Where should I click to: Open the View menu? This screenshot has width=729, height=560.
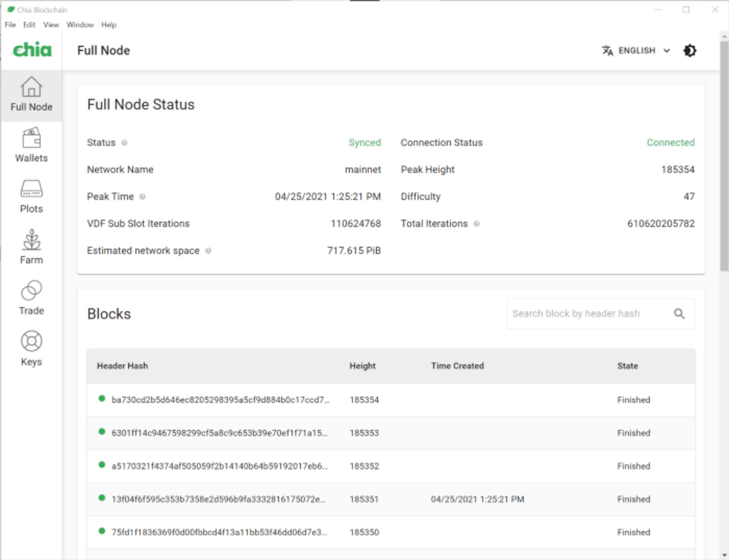click(51, 25)
